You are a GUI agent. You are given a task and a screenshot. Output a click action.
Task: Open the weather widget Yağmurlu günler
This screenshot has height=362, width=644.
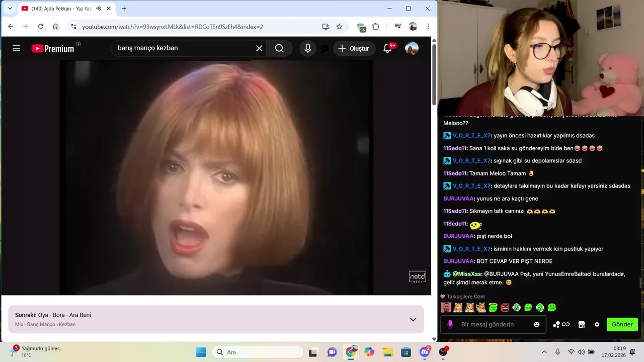coord(36,351)
